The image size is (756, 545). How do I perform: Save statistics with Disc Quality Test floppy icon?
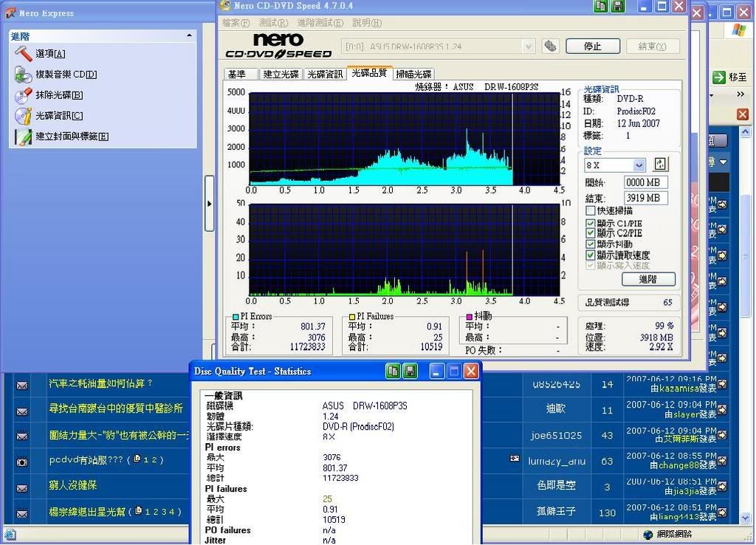pyautogui.click(x=410, y=371)
